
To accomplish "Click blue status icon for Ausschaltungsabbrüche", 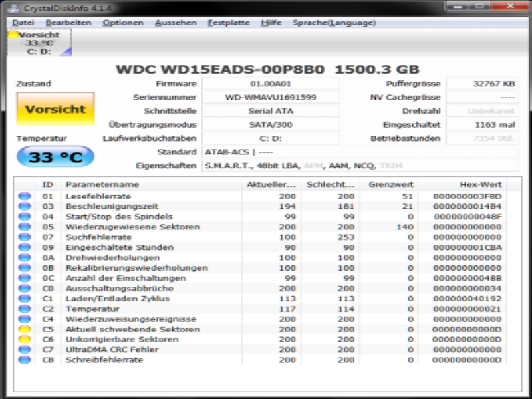I will (x=25, y=288).
